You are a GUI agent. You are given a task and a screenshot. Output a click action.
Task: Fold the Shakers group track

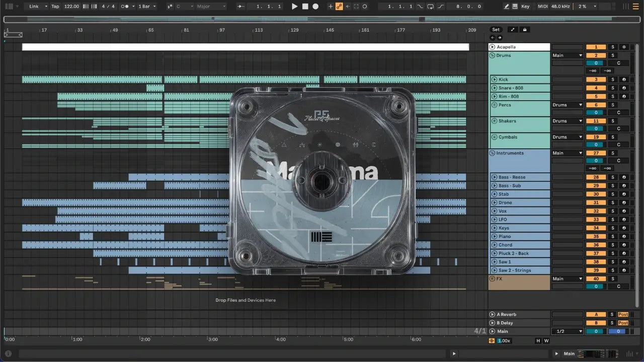pos(495,121)
